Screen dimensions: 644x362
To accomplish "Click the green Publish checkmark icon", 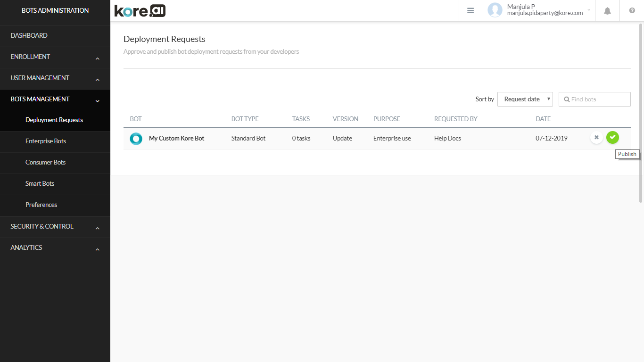I will (612, 137).
